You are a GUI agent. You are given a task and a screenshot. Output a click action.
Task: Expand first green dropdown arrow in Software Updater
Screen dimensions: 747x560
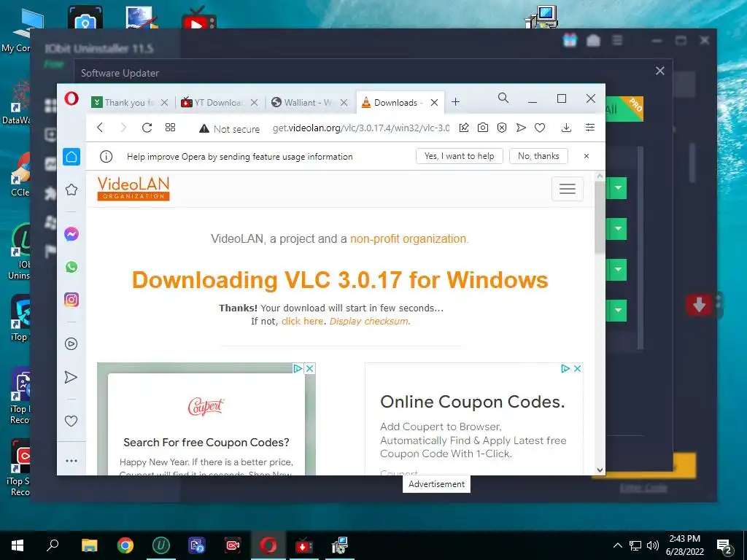(x=618, y=188)
